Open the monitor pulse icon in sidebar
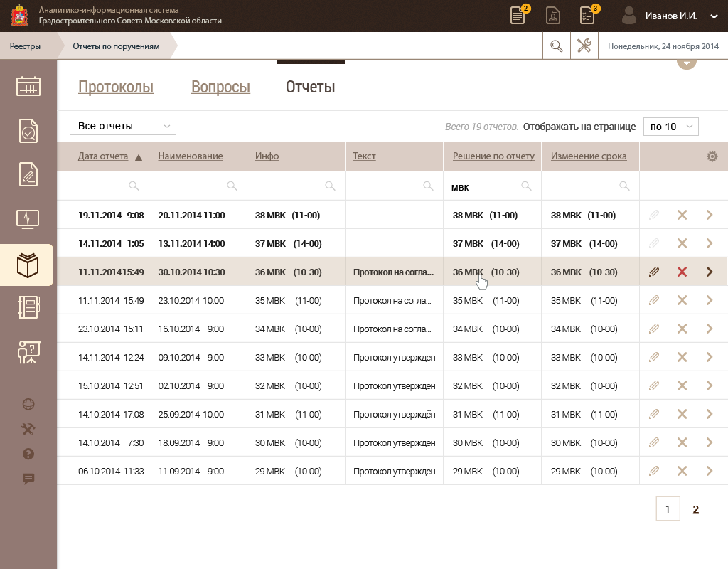This screenshot has width=728, height=569. 28,219
